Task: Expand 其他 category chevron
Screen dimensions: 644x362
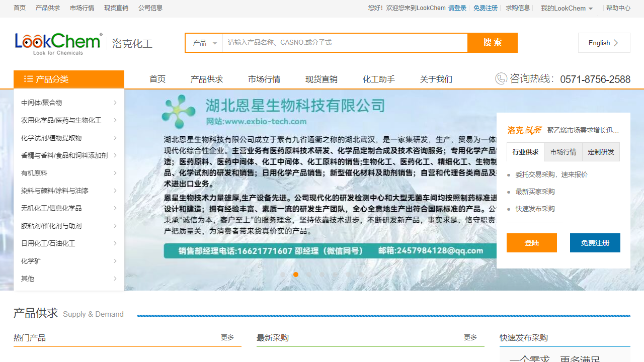Action: coord(115,279)
